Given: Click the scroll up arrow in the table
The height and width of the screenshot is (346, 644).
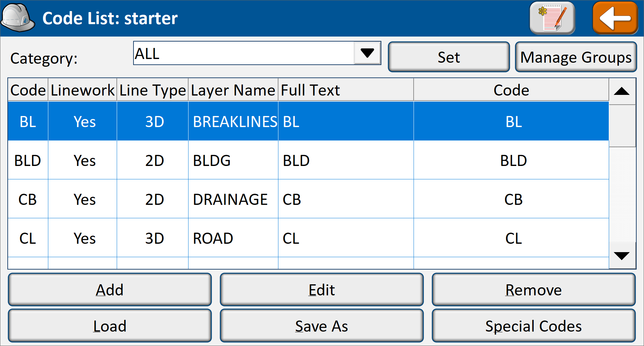Looking at the screenshot, I should (x=622, y=91).
